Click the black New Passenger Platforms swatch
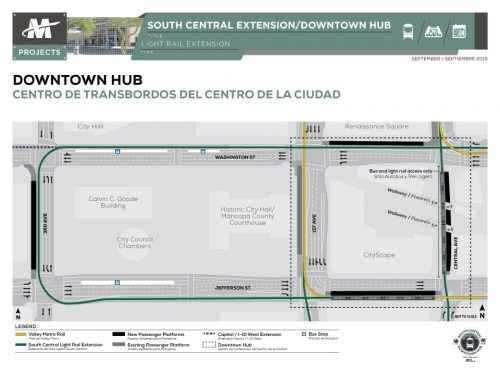The height and width of the screenshot is (375, 500). pos(119,334)
